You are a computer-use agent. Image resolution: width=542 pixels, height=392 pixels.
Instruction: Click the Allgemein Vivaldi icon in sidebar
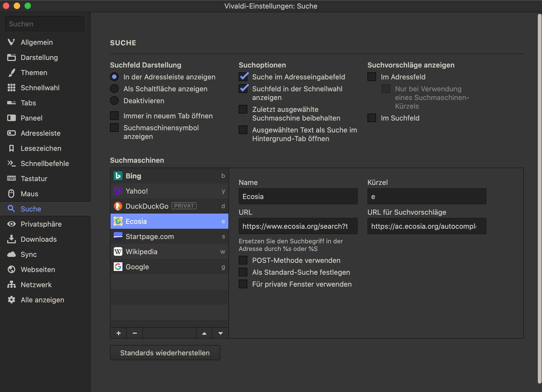coord(11,42)
